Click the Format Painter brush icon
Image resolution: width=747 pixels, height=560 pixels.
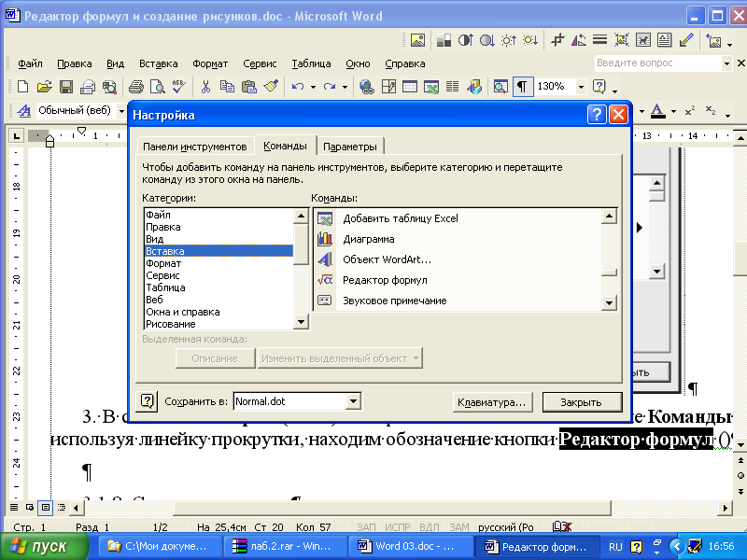coord(271,87)
